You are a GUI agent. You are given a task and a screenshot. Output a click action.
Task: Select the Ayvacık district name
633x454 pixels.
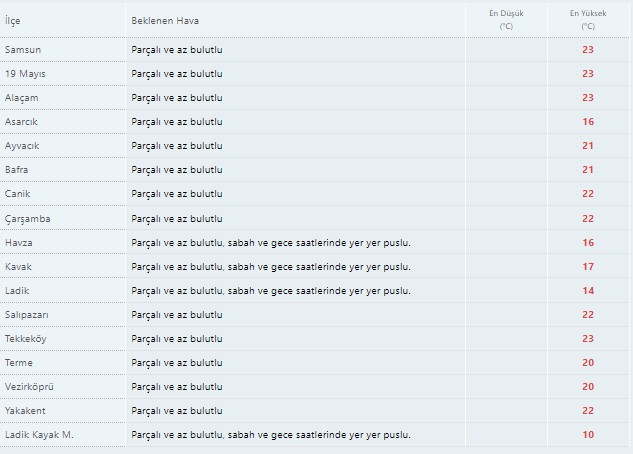(x=22, y=146)
